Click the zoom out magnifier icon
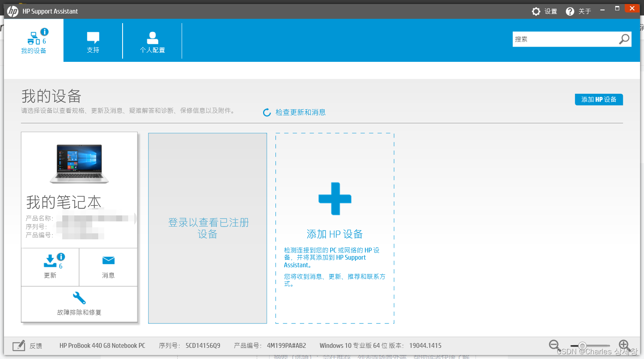644x359 pixels. (554, 345)
